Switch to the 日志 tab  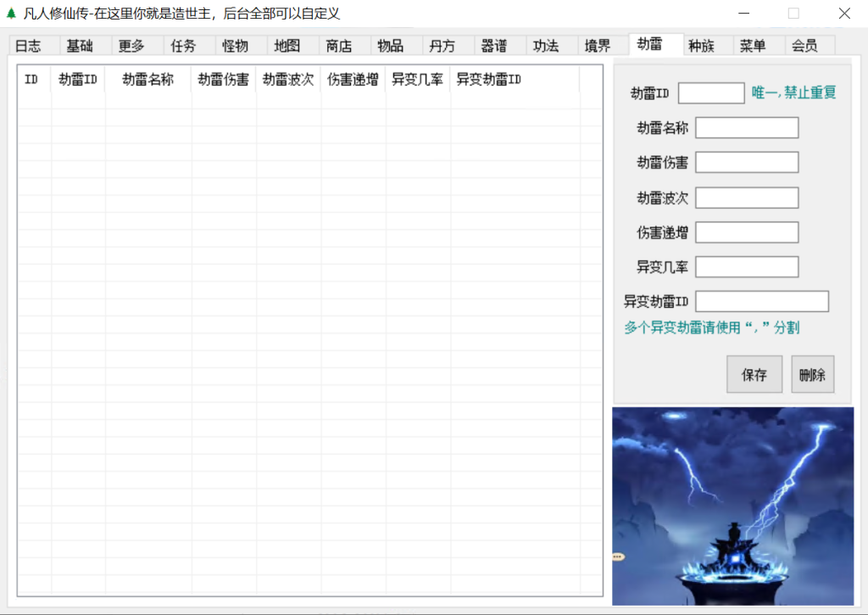click(28, 46)
